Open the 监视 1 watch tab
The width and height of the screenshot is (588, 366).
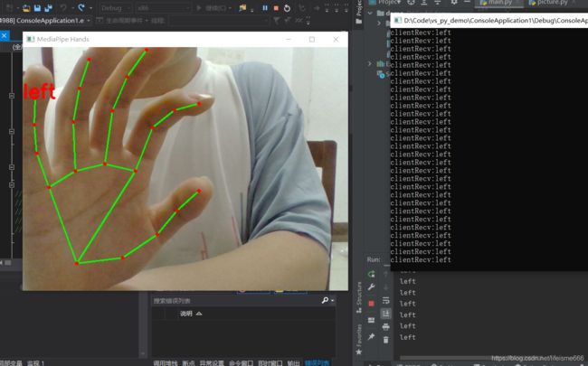[x=35, y=363]
